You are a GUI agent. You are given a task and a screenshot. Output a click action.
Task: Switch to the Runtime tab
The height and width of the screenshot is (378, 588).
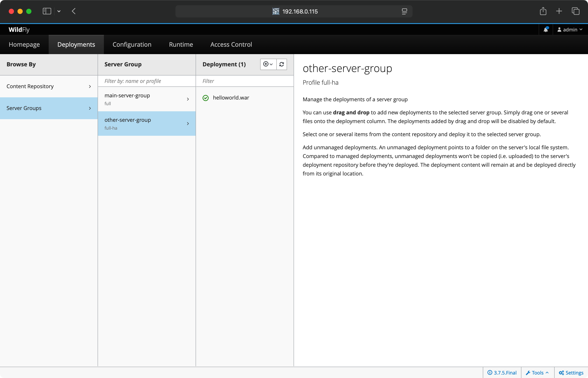[181, 45]
